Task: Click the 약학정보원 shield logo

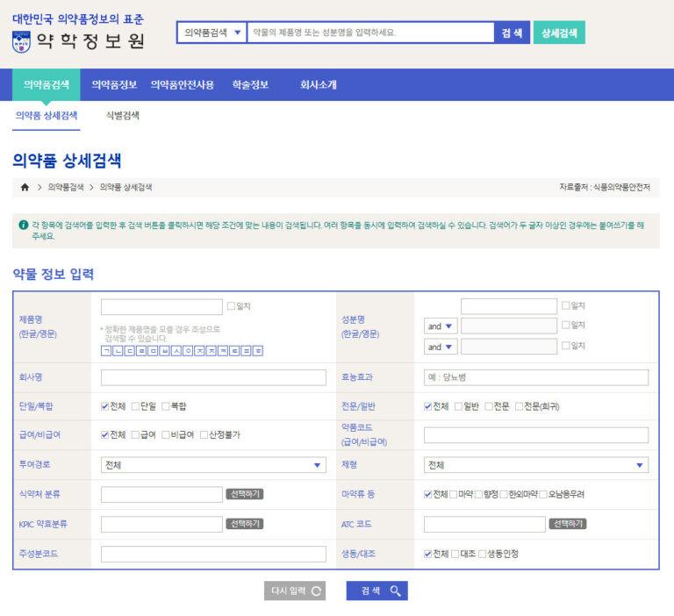Action: [x=21, y=42]
